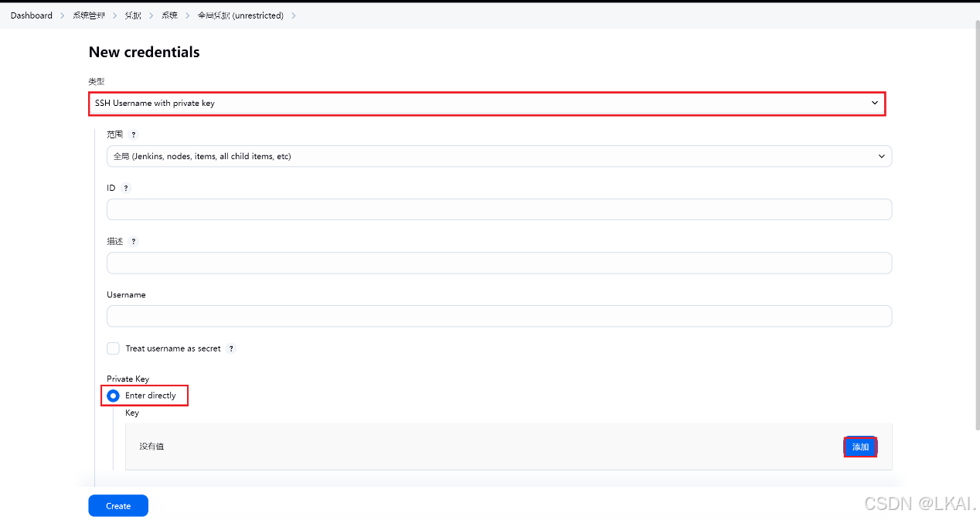980x520 pixels.
Task: Open the 系统管理 breadcrumb item
Action: [x=88, y=15]
